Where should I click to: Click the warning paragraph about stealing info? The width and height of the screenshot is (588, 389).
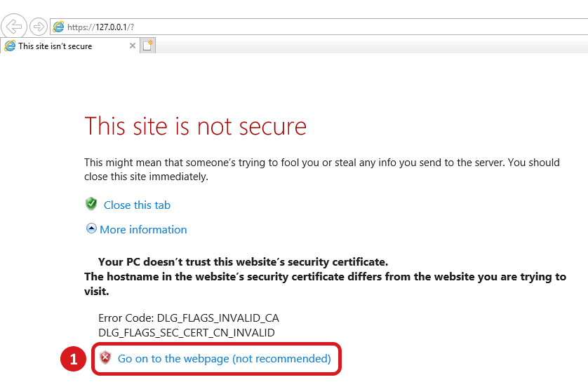coord(322,170)
